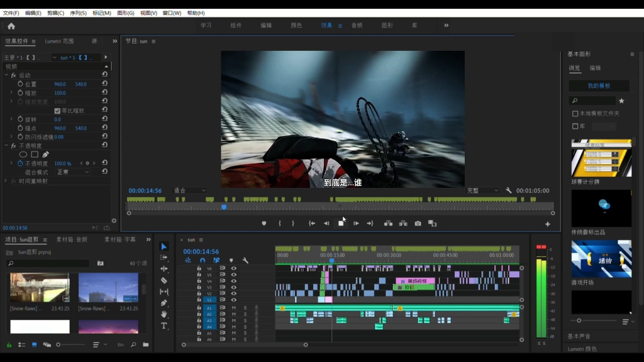Click the 传统徽标出品 template thumbnail
Viewport: 644px width, 362px height.
[x=601, y=209]
